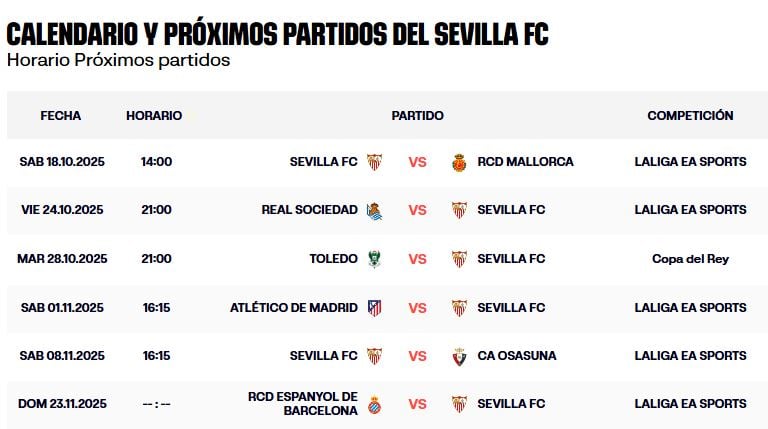Click the Atlético de Madrid crest
This screenshot has width=768, height=429.
tap(374, 307)
